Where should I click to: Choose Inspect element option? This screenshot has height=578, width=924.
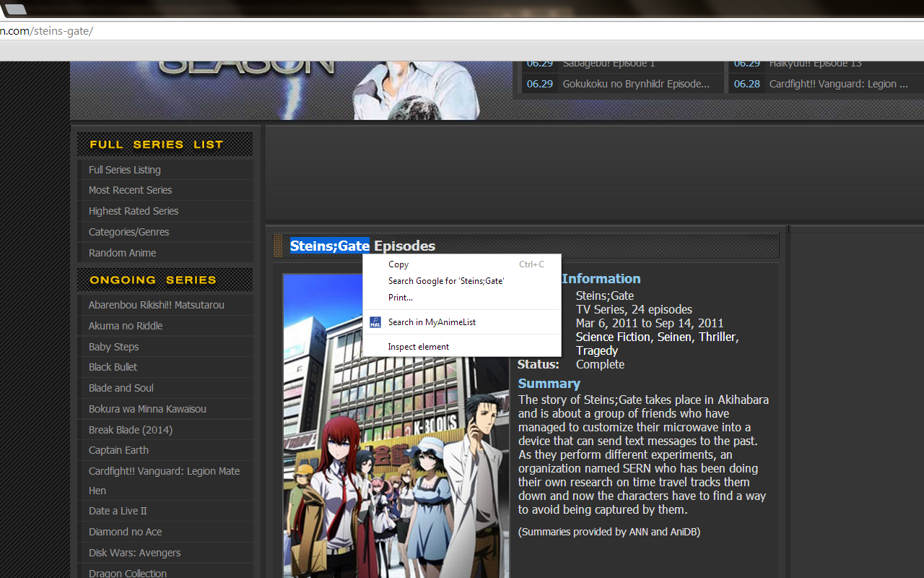click(462, 347)
